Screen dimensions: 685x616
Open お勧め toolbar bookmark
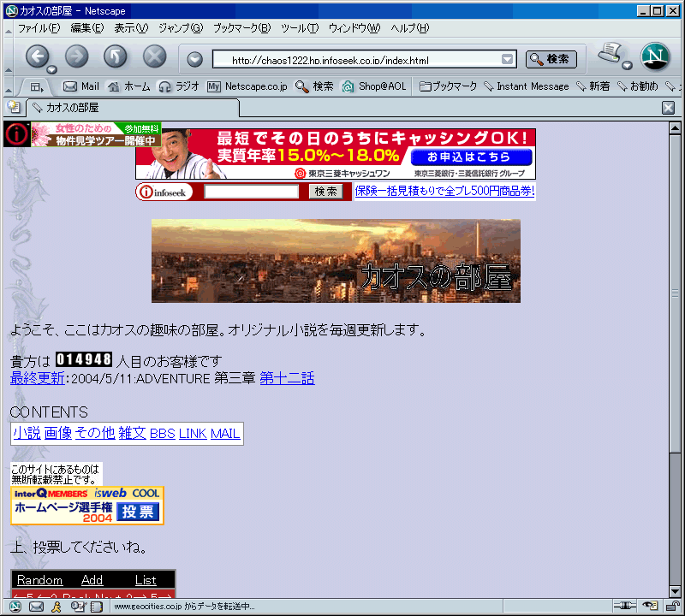tap(638, 86)
